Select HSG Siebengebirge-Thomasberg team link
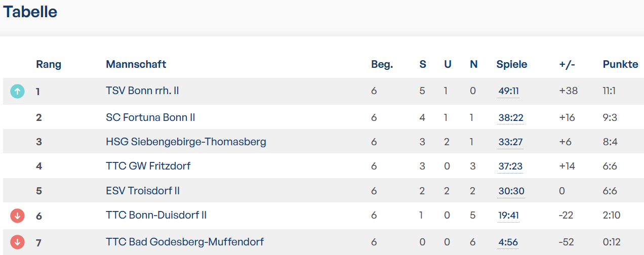This screenshot has height=255, width=644. click(x=186, y=142)
